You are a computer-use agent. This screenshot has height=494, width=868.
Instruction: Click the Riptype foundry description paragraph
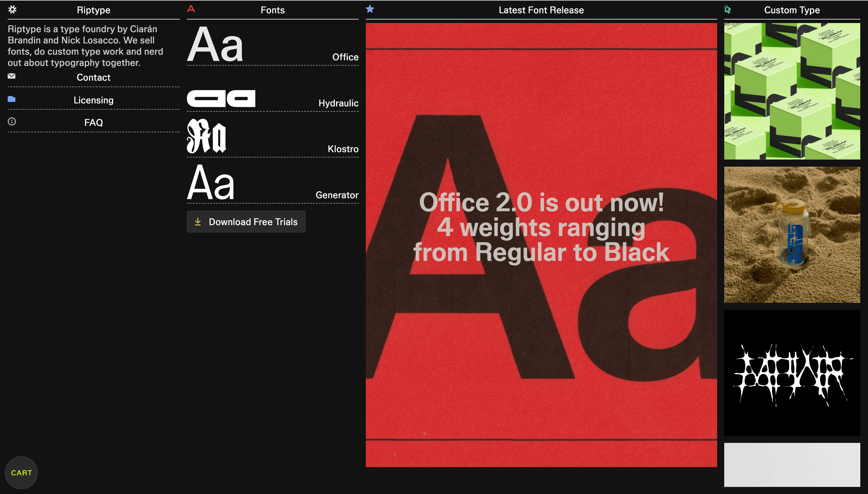(85, 46)
